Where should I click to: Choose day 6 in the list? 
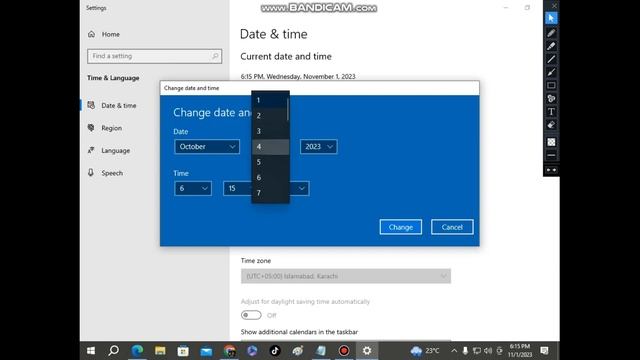pyautogui.click(x=271, y=178)
